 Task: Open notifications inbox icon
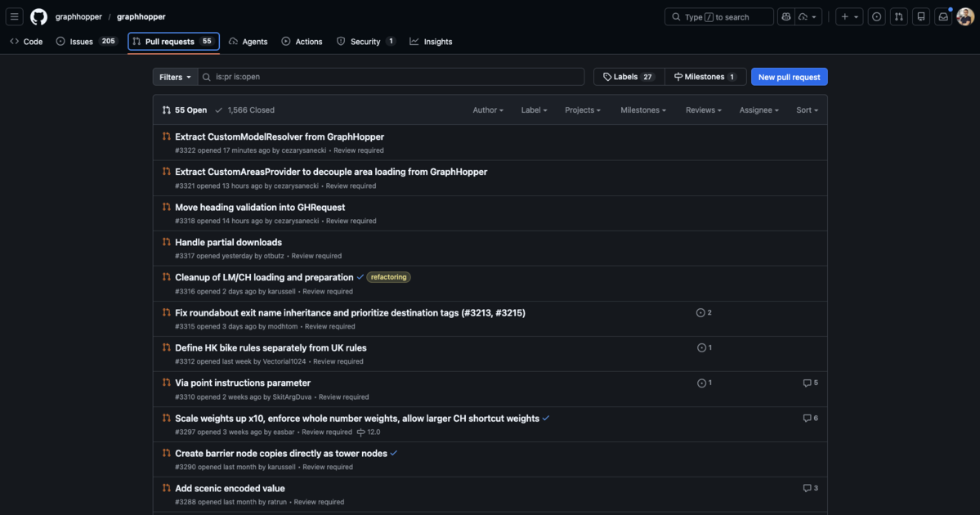(943, 17)
